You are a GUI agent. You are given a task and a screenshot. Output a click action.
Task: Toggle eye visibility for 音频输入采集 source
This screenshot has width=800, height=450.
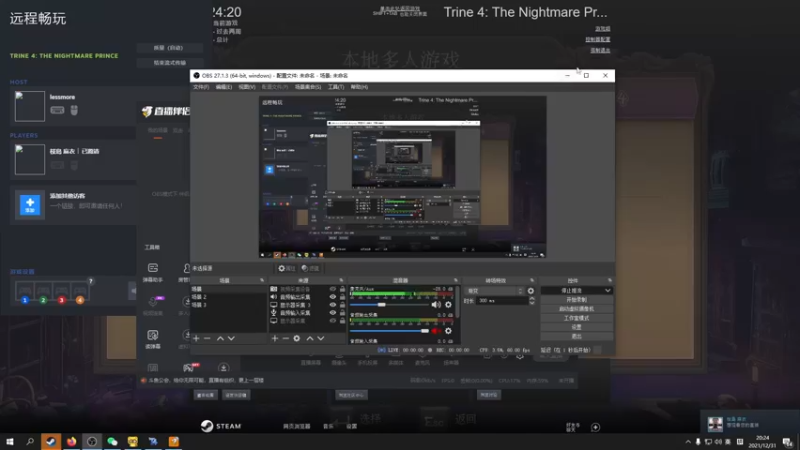(x=333, y=313)
